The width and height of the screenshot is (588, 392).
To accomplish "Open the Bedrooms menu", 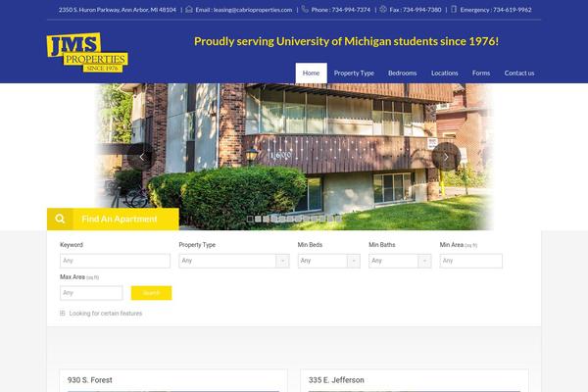I will click(403, 73).
